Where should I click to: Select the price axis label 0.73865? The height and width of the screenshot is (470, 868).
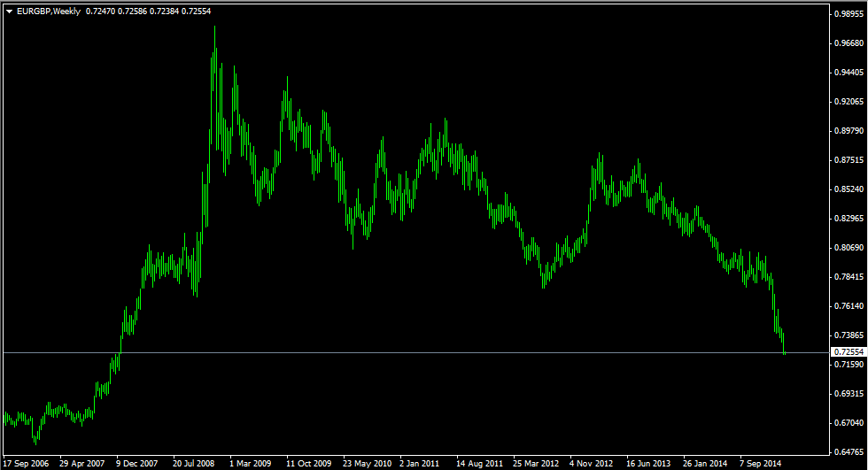coord(849,335)
